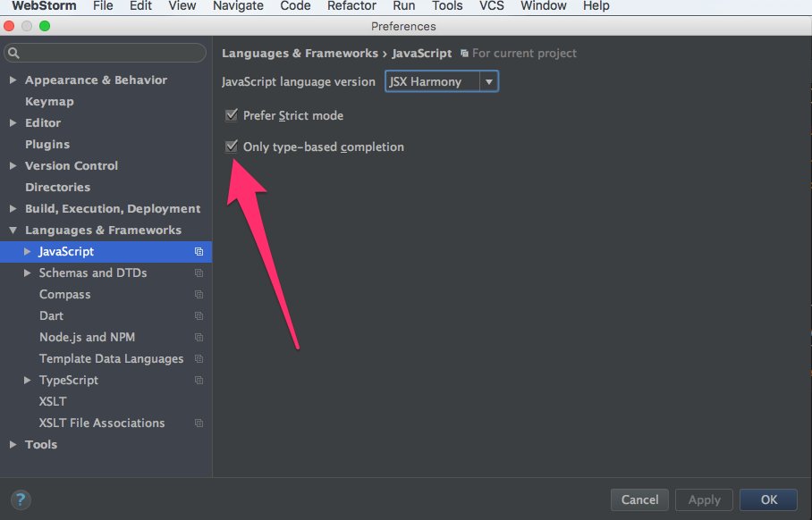The height and width of the screenshot is (520, 812).
Task: Open the Help menu
Action: tap(596, 6)
